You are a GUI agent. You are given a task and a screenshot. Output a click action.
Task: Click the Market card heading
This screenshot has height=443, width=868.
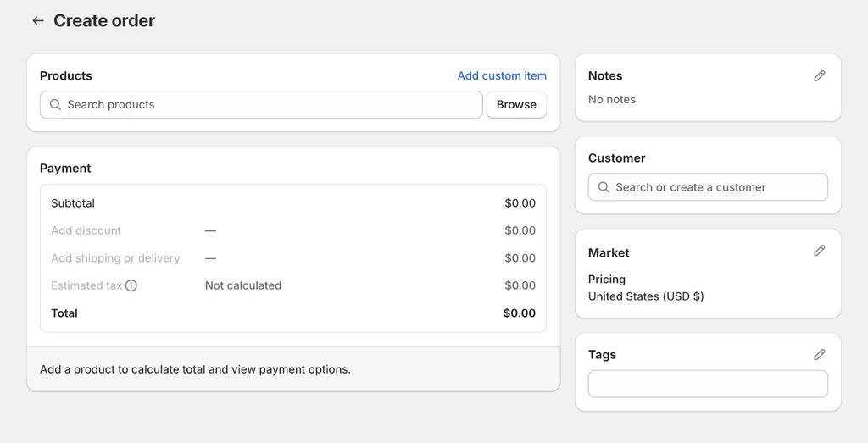click(x=609, y=252)
